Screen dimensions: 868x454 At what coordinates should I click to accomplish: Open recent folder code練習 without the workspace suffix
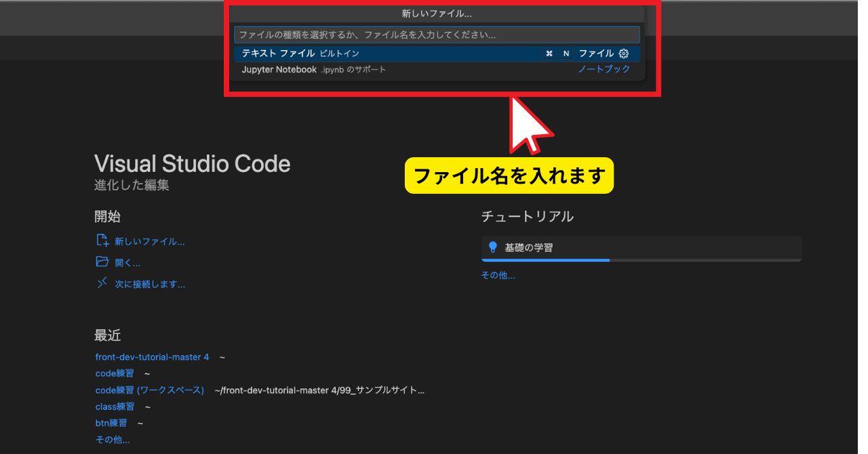115,373
